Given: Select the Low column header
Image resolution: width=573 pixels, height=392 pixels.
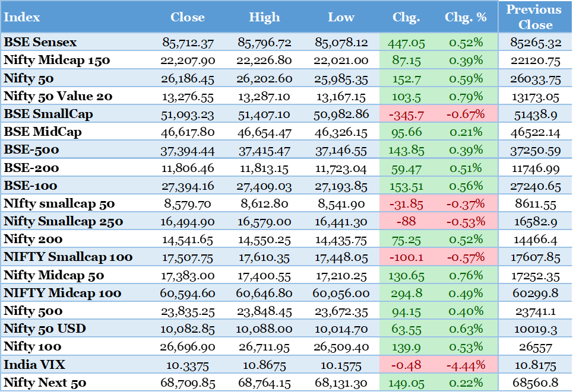Looking at the screenshot, I should coord(341,17).
